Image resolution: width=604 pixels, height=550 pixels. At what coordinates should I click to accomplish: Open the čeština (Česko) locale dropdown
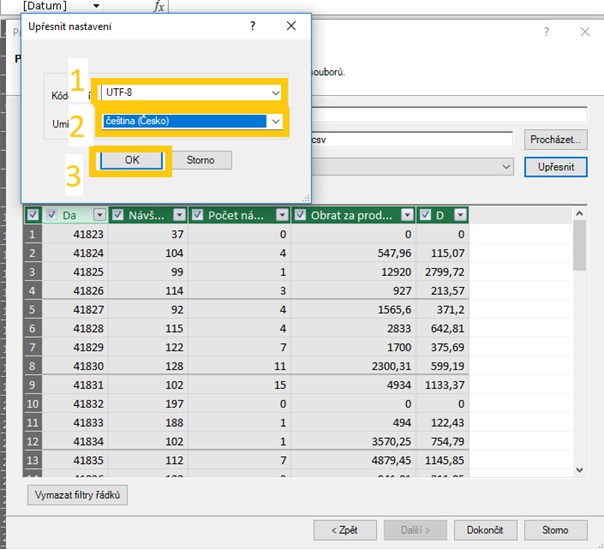tap(275, 121)
